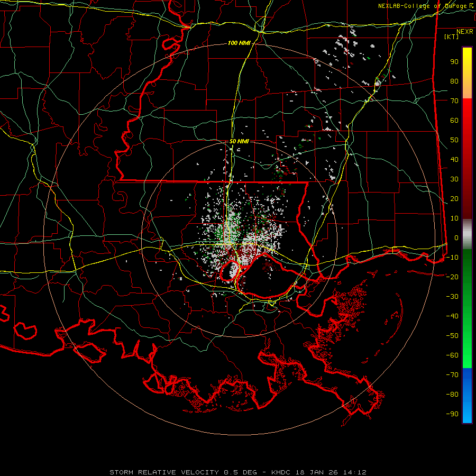
Task: Click the 70 value on the velocity scale
Action: click(x=454, y=101)
